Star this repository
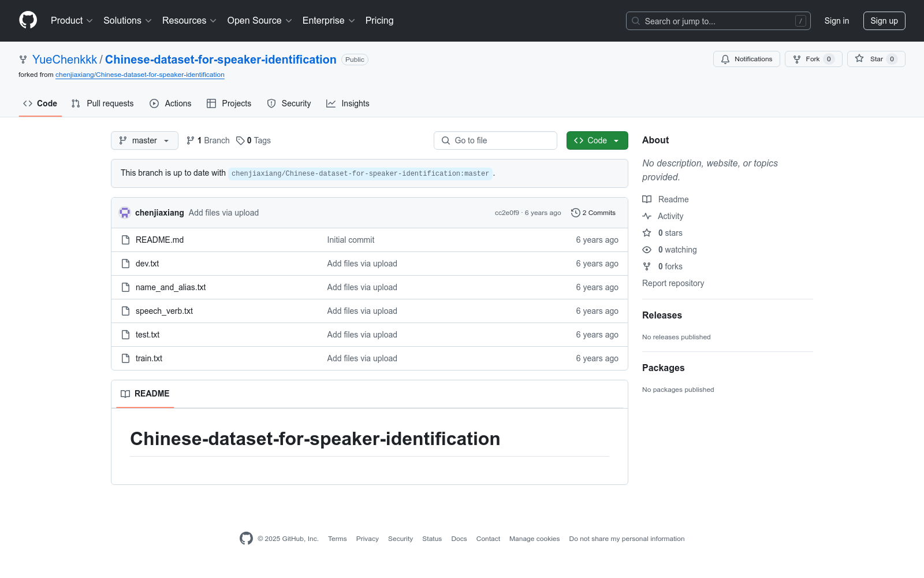Image resolution: width=924 pixels, height=578 pixels. coord(876,59)
